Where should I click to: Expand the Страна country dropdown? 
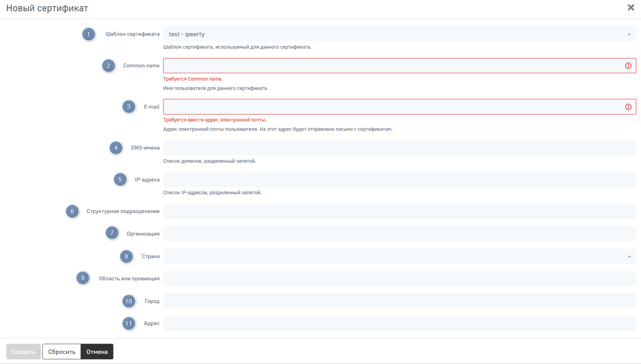click(399, 256)
